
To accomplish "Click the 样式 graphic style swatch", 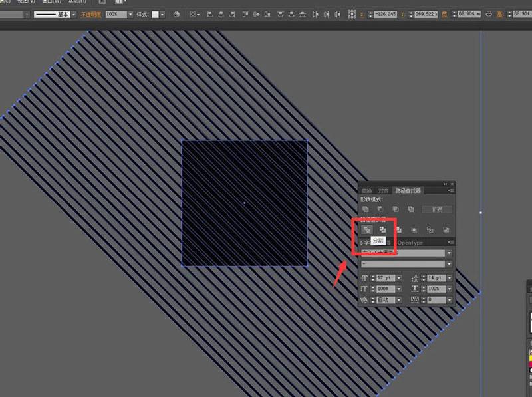I will coord(156,13).
